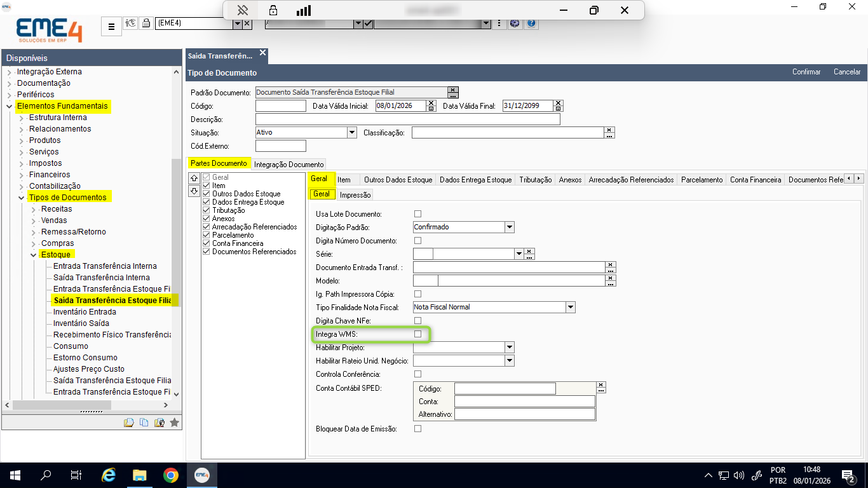
Task: Uncheck Tributação in document parts list
Action: click(x=207, y=210)
